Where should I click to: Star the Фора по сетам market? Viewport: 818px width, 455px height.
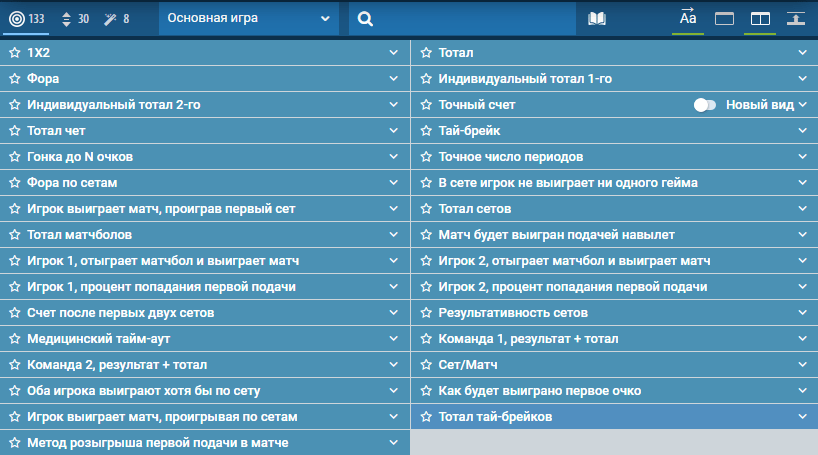[x=15, y=183]
